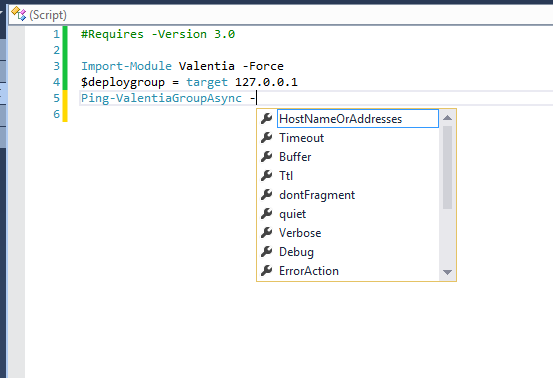Click wrench icon beside Buffer

267,157
